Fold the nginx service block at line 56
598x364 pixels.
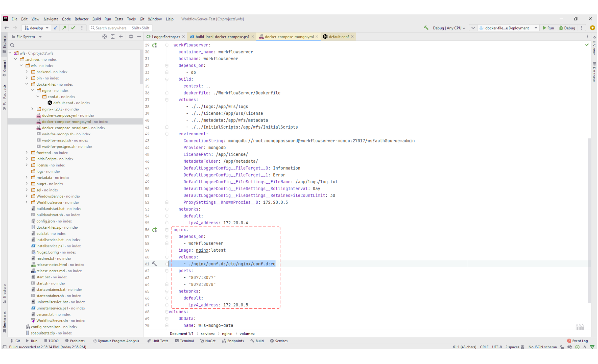pyautogui.click(x=167, y=230)
